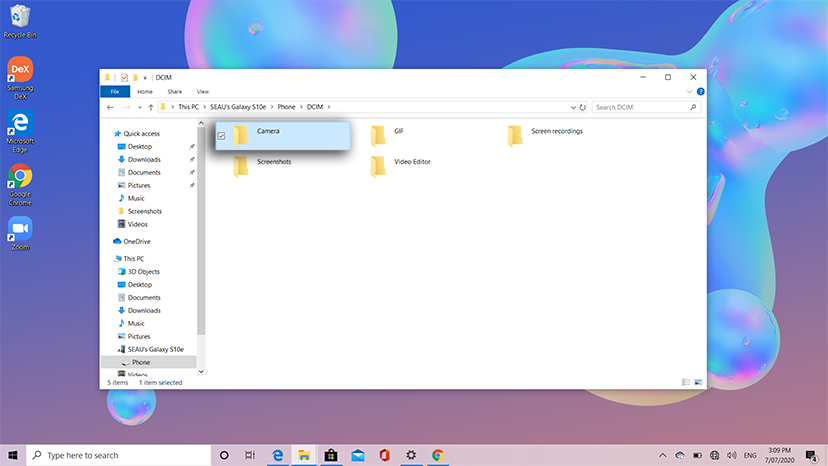Select 3D Objects under This PC

tap(139, 272)
